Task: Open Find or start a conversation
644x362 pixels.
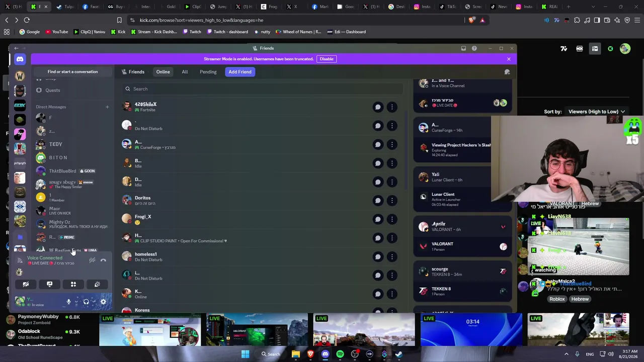Action: [x=72, y=71]
